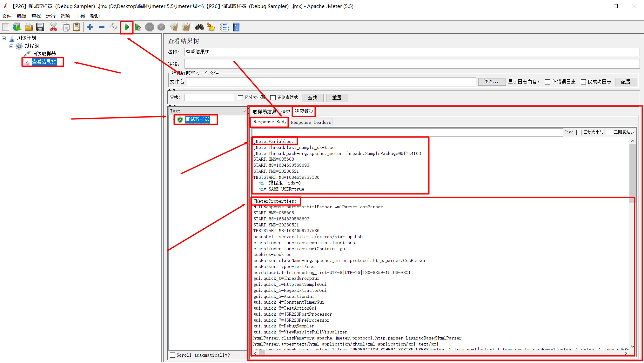Click the 浏览... button
644x363 pixels.
pos(492,82)
